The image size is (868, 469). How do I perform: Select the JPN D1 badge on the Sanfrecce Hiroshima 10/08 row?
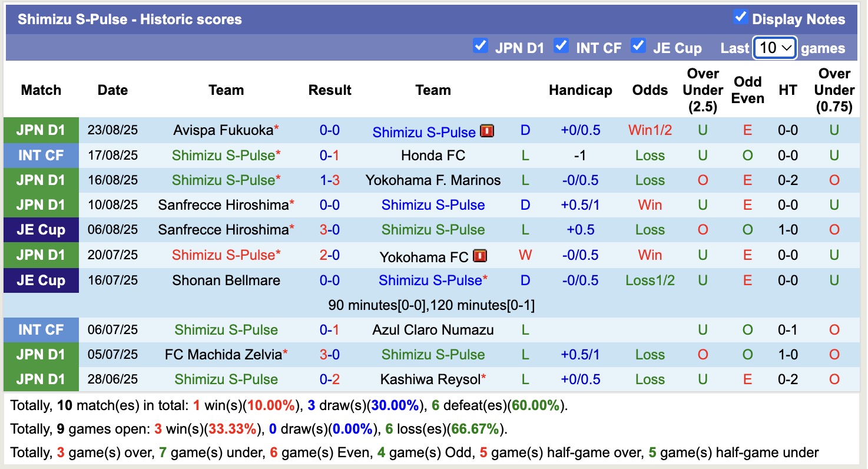click(41, 205)
